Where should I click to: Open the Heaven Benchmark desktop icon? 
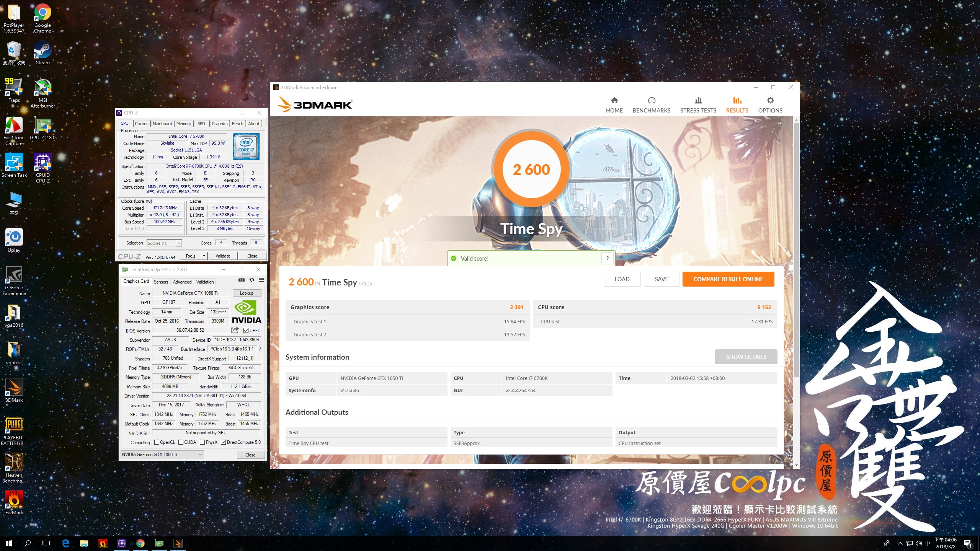[x=14, y=468]
